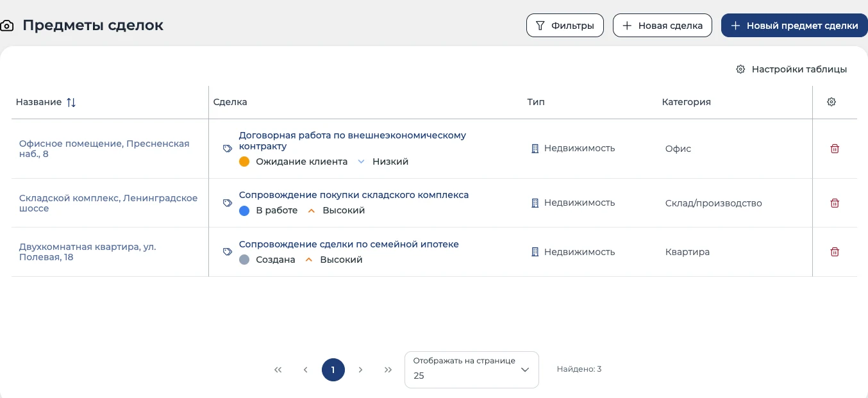Go to the first page of results
Viewport: 868px width, 398px height.
coord(278,370)
